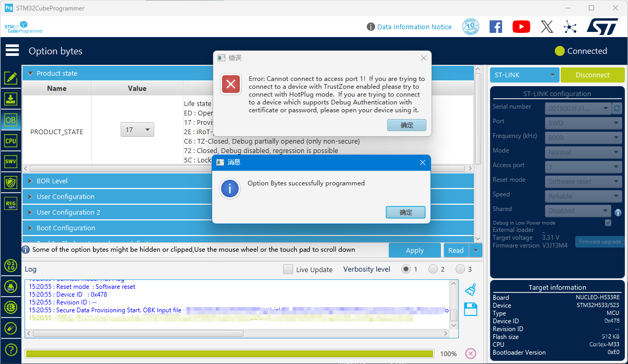Click the Firmware upgrade button
Viewport: 628px width, 364px height.
pyautogui.click(x=600, y=242)
